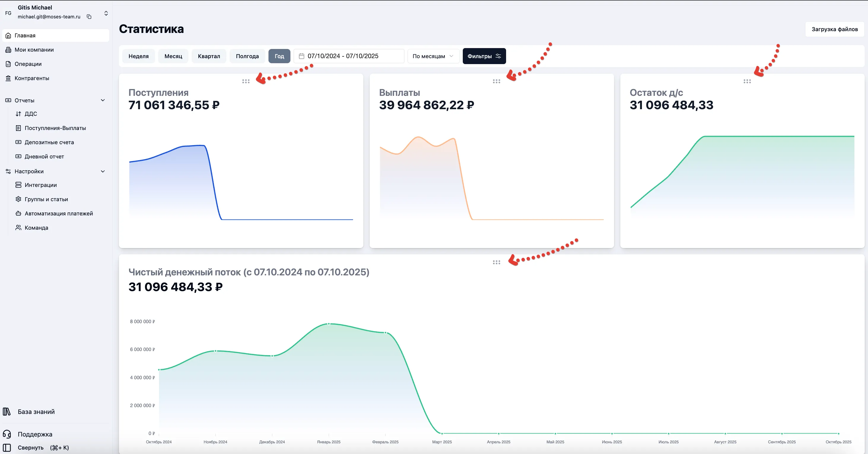Click the Февраль 2025 axis label
The width and height of the screenshot is (868, 454).
coord(385,442)
